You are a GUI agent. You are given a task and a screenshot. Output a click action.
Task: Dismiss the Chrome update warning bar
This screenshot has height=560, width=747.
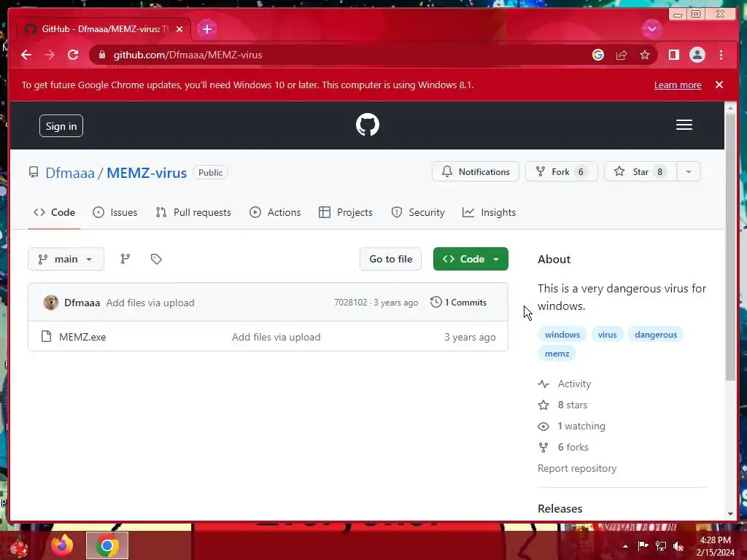tap(719, 85)
